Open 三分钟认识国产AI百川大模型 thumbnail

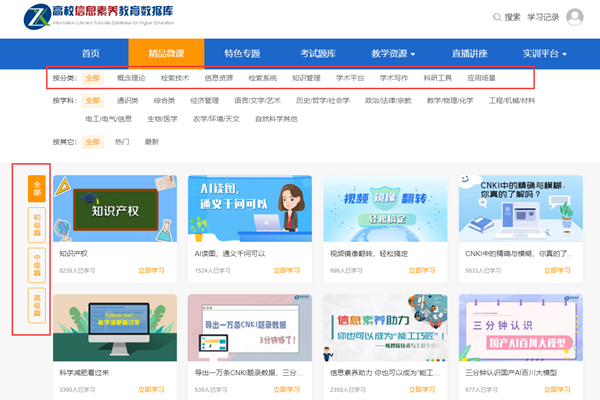[x=521, y=328]
